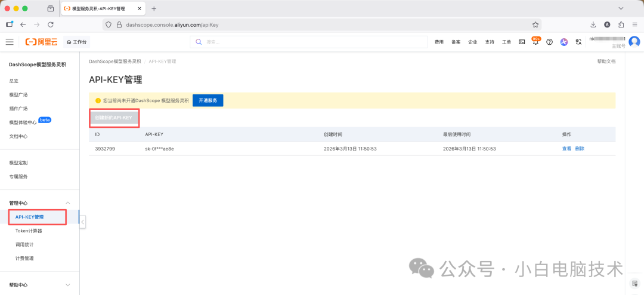The width and height of the screenshot is (644, 295).
Task: Click the address bar URL
Action: (x=172, y=24)
